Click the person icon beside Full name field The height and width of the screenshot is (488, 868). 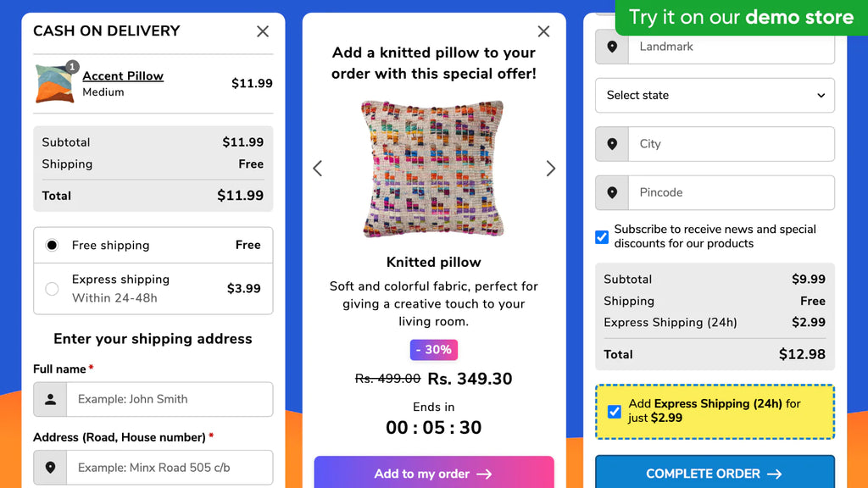coord(50,399)
